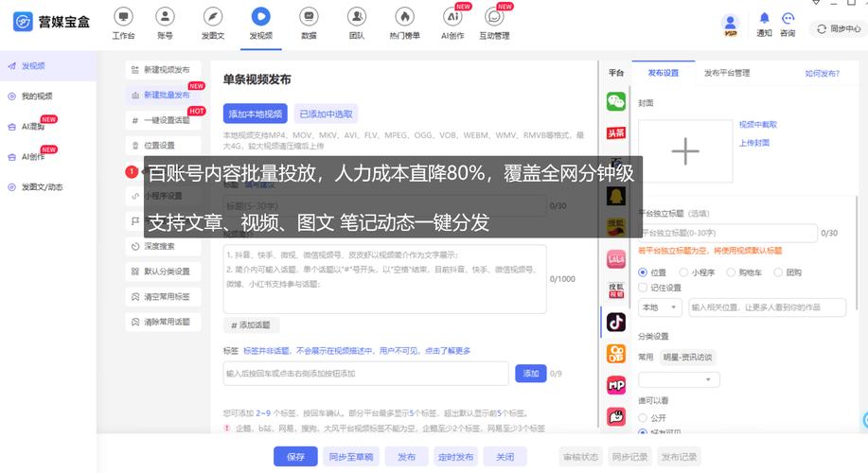Viewport: 868px width, 473px height.
Task: Select the 公开 visibility radio button
Action: pos(645,416)
